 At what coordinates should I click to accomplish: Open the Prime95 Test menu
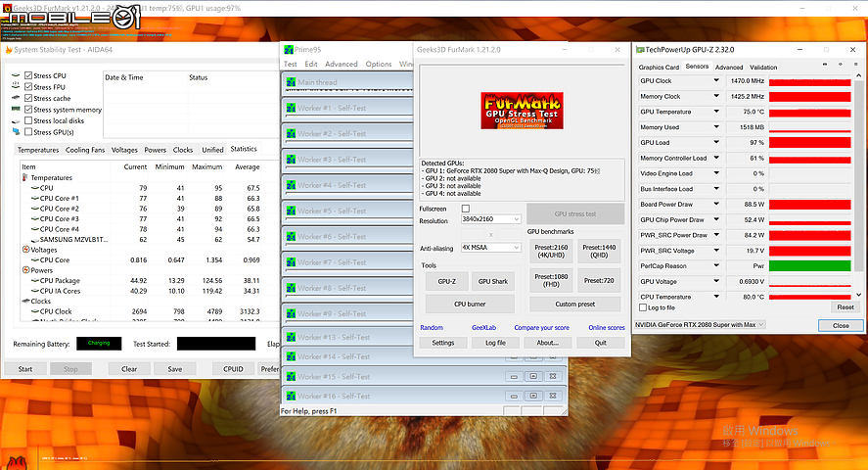[x=290, y=65]
